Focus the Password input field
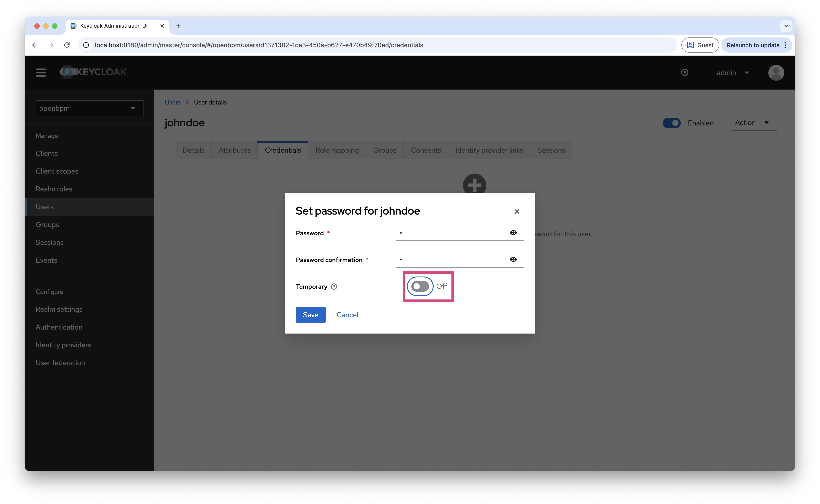 [x=449, y=233]
